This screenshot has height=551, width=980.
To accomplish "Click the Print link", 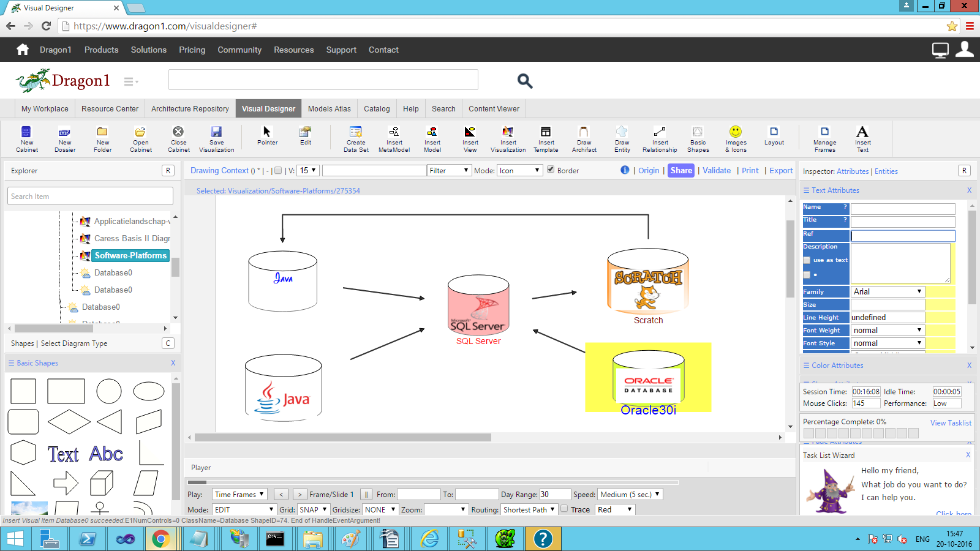I will click(x=750, y=170).
